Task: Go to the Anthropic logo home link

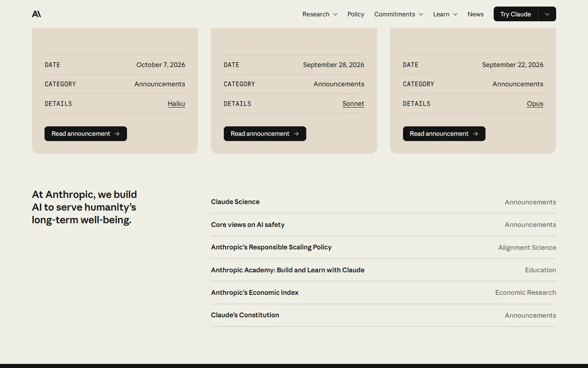Action: tap(36, 14)
